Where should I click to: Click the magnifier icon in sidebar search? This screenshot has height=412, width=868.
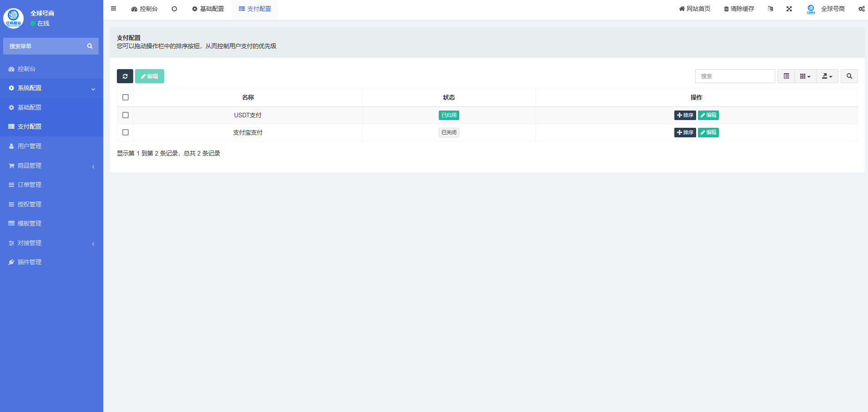point(90,46)
